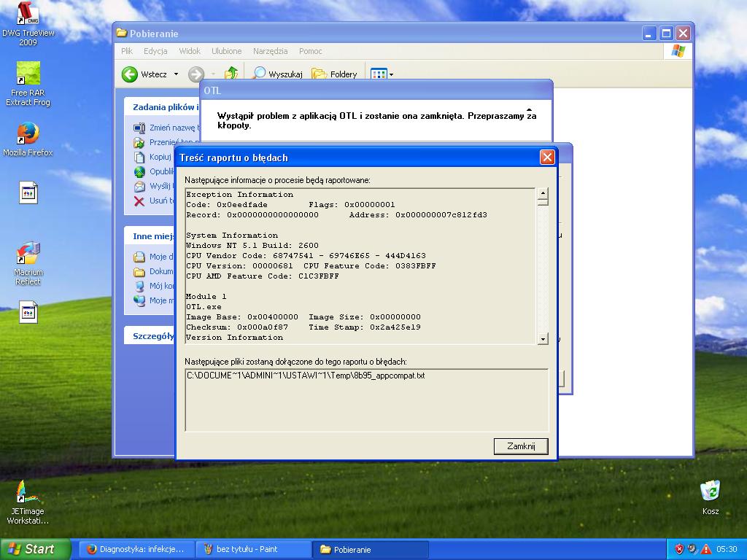Open Mozilla Firefox desktop shortcut

(x=28, y=139)
